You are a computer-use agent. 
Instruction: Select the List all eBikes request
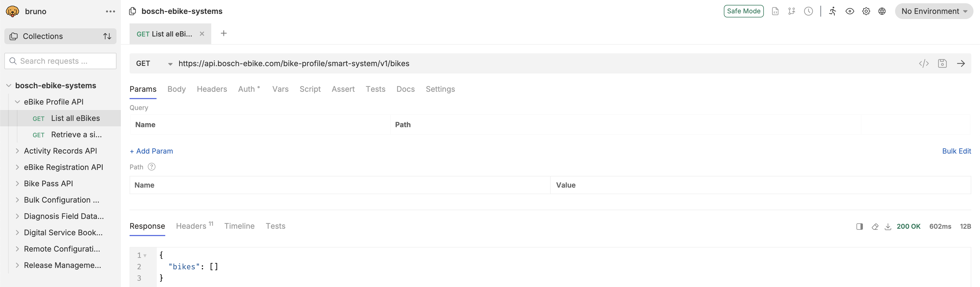60,118
